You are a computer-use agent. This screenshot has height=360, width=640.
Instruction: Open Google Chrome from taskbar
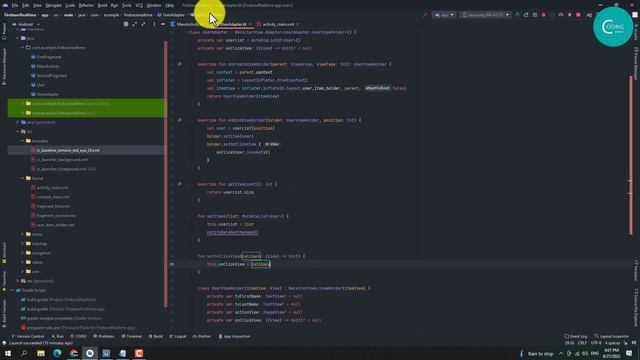pos(73,353)
